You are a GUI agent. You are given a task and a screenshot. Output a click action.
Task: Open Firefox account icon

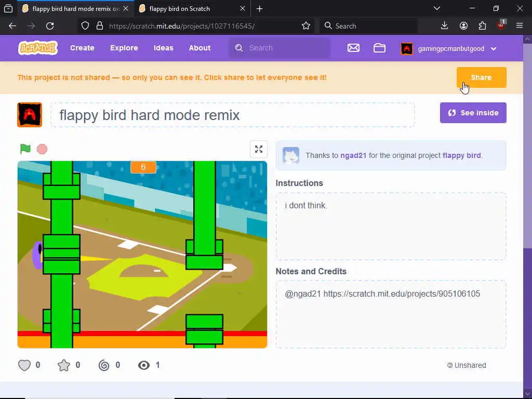pyautogui.click(x=463, y=26)
